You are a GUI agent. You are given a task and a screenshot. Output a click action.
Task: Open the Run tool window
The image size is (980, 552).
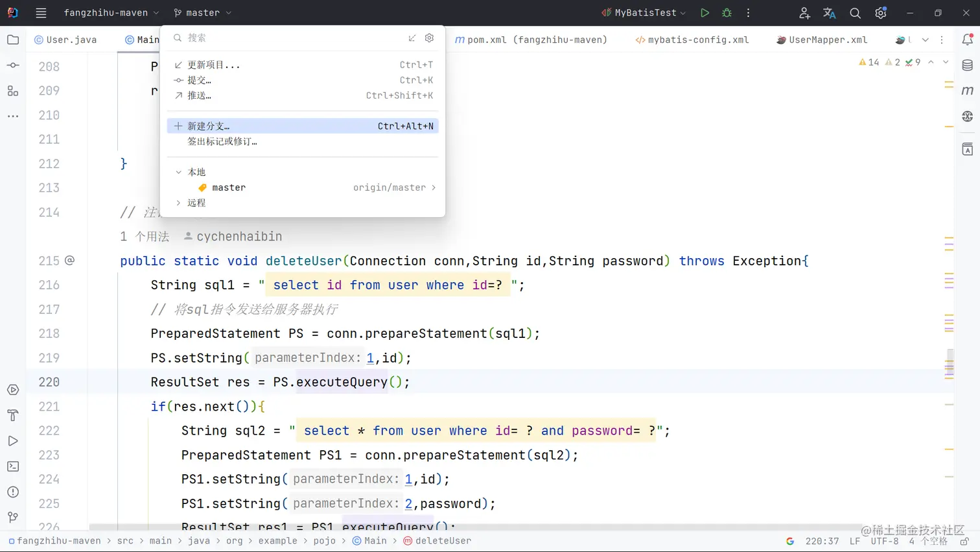[x=13, y=441]
